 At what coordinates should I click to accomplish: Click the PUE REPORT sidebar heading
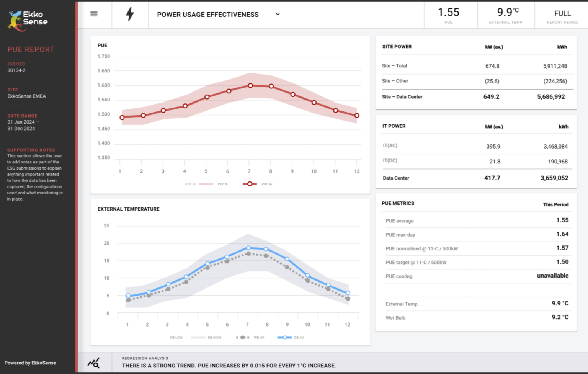tap(30, 49)
